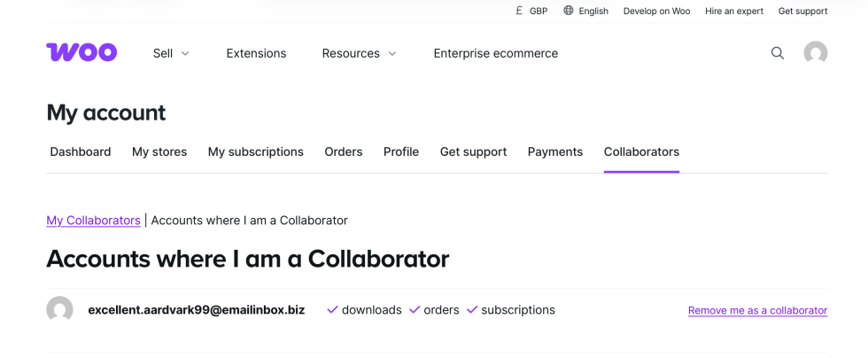
Task: Click the orders permission checkmark
Action: coord(415,310)
